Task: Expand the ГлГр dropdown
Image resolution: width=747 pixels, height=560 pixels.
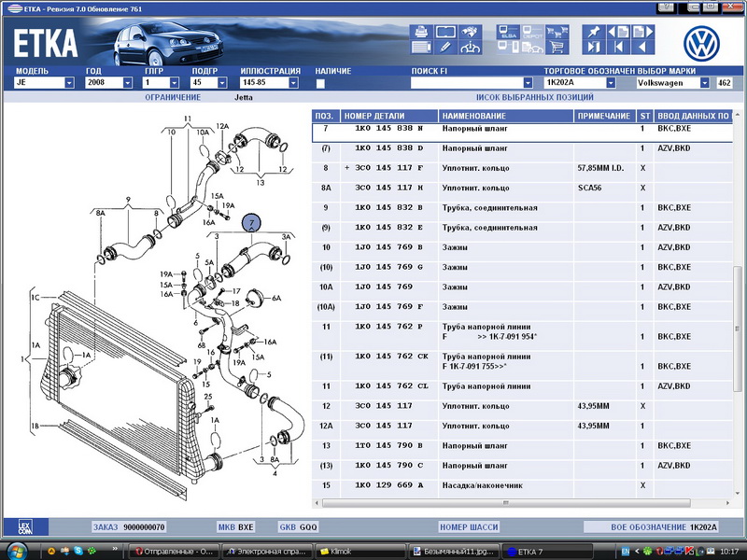Action: tap(175, 83)
